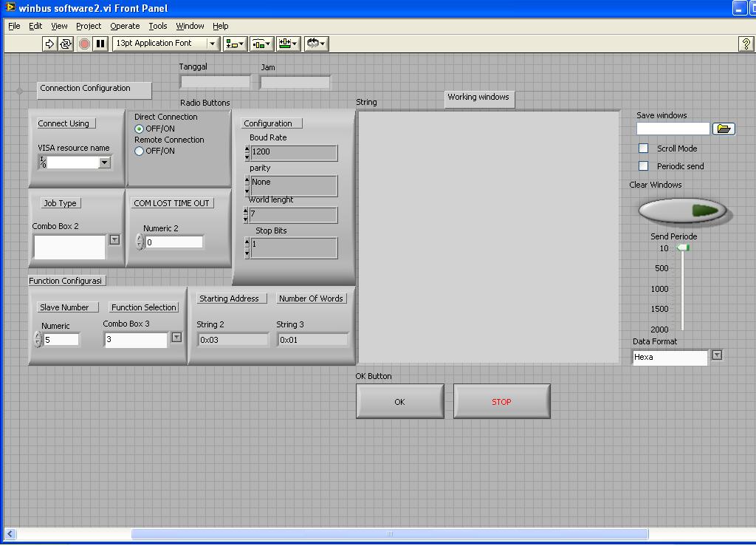Click the Send Periode slider handle

click(x=683, y=248)
